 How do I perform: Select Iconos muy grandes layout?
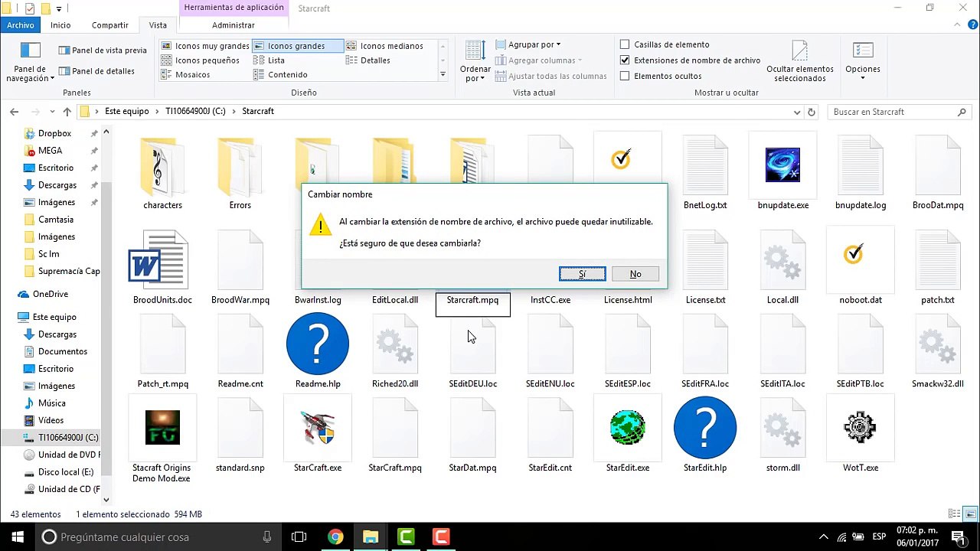coord(205,46)
